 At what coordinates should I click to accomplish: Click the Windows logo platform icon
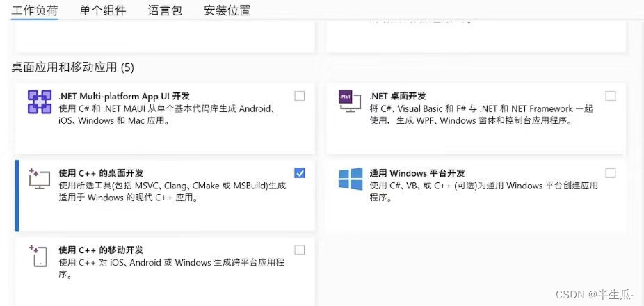pos(351,179)
